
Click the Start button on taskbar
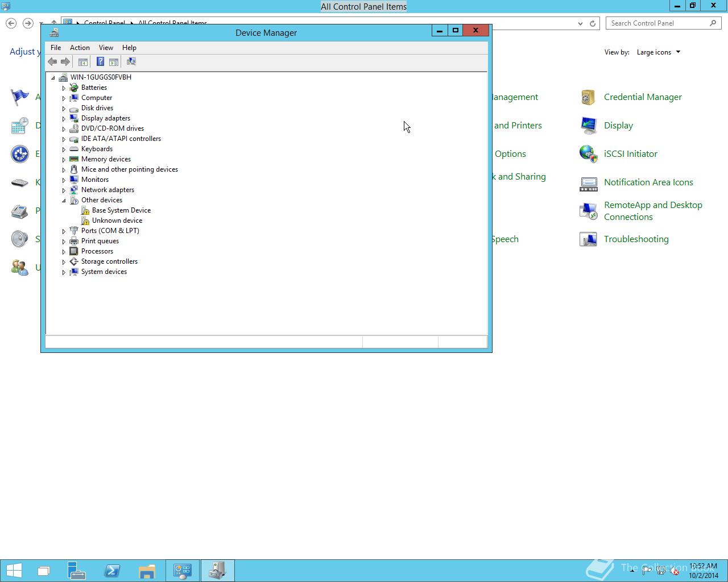(x=14, y=571)
